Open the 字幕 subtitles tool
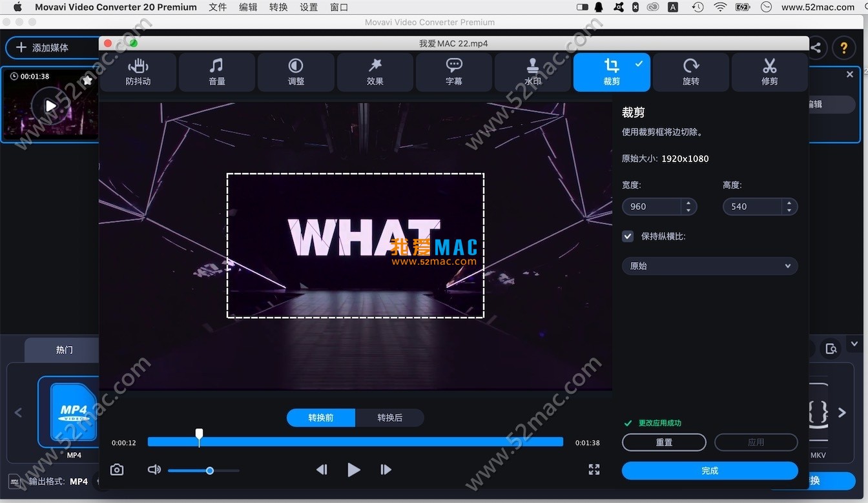 [x=454, y=72]
